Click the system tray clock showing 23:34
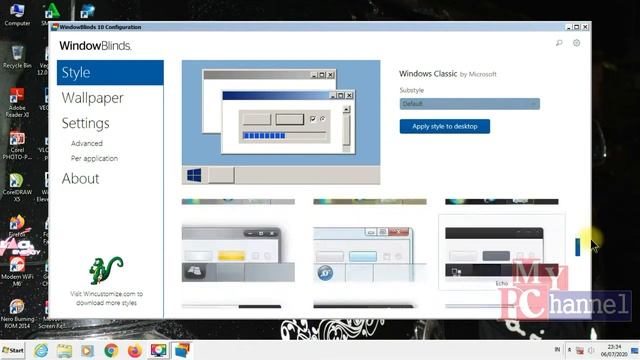 tap(614, 350)
